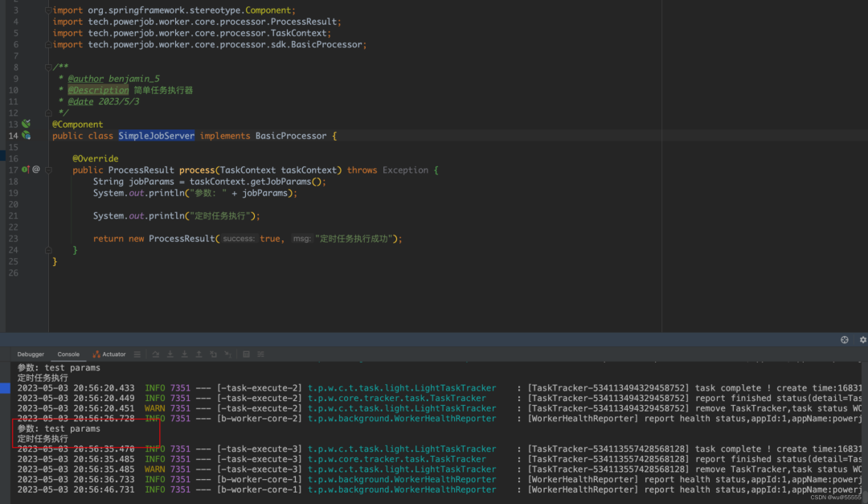
Task: Click the fold end marker on line 24
Action: tap(48, 250)
